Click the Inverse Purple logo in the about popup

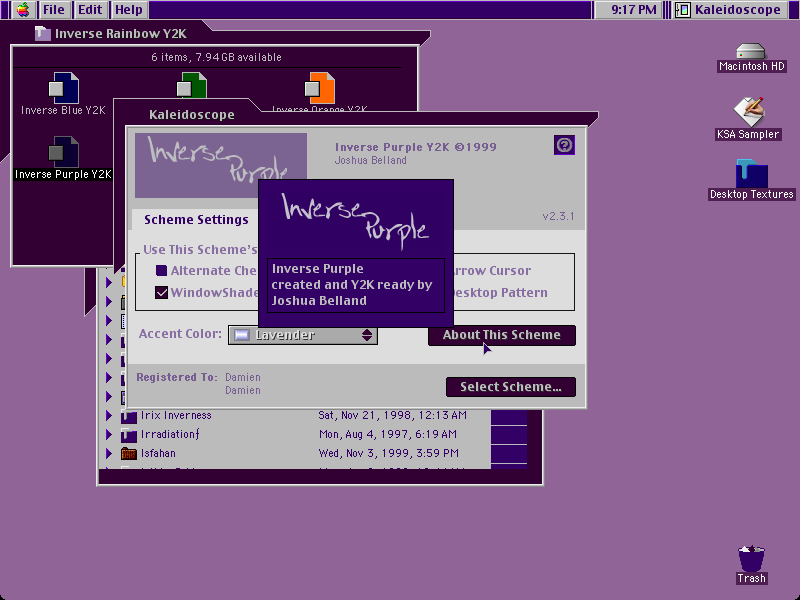356,220
